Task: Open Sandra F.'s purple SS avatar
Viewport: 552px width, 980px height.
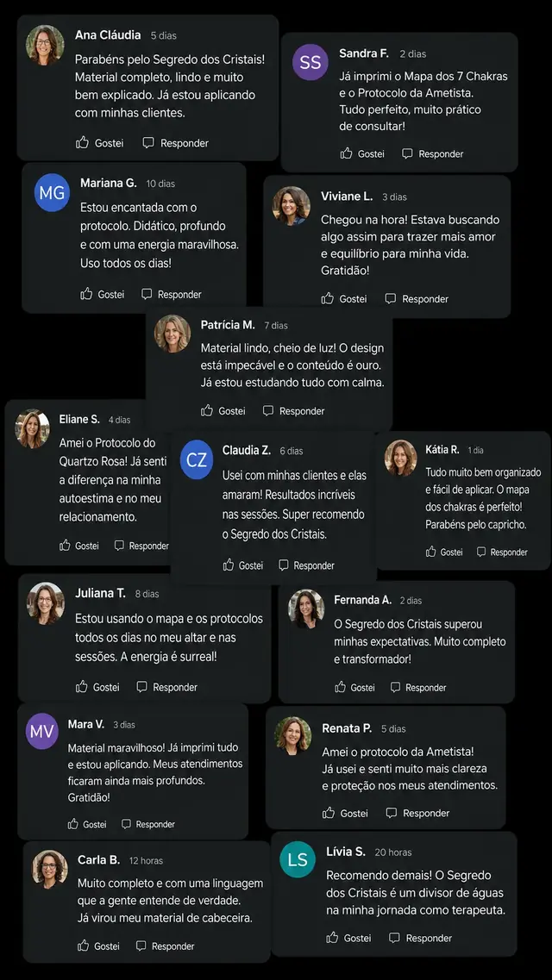Action: tap(310, 62)
